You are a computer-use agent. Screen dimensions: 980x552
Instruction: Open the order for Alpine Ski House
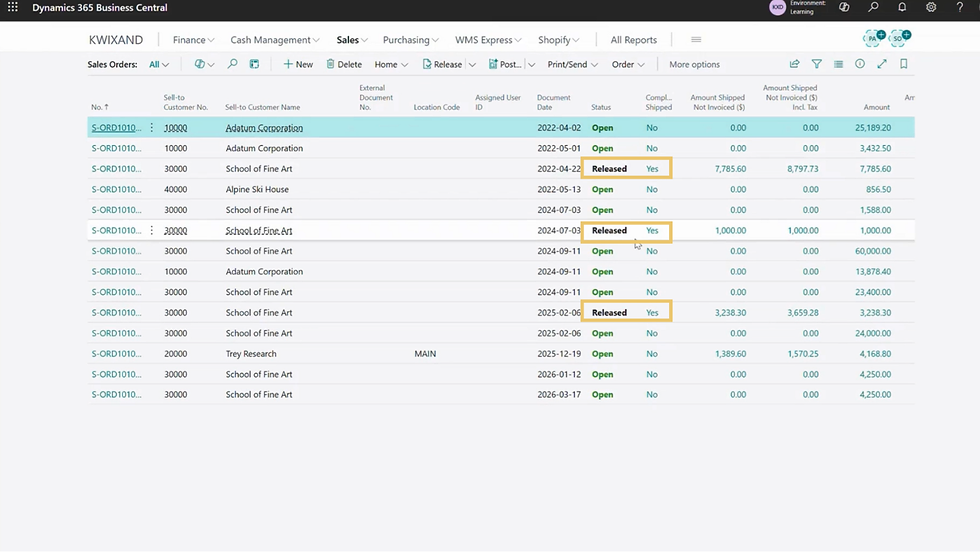pos(116,189)
